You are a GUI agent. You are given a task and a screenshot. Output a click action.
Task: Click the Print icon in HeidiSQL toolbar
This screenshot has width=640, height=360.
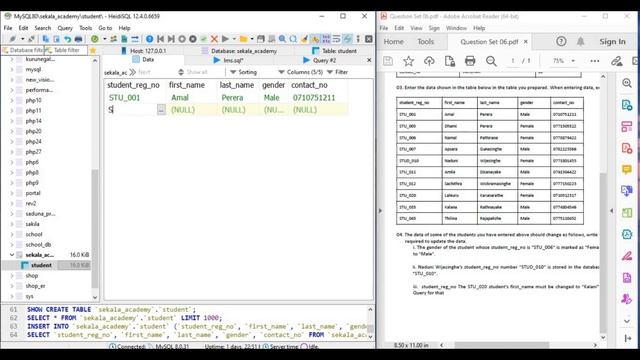point(78,39)
